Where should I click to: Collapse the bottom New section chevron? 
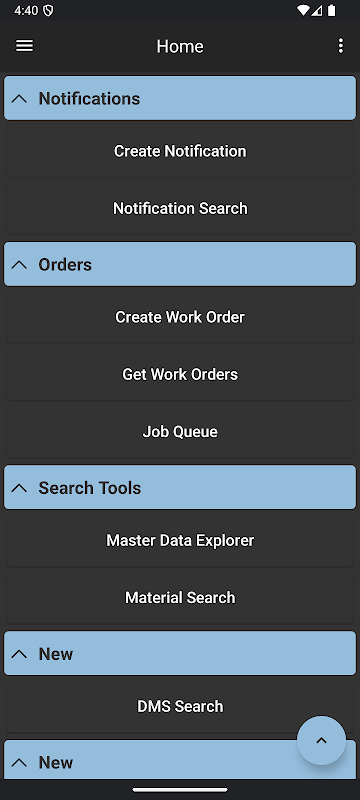19,762
